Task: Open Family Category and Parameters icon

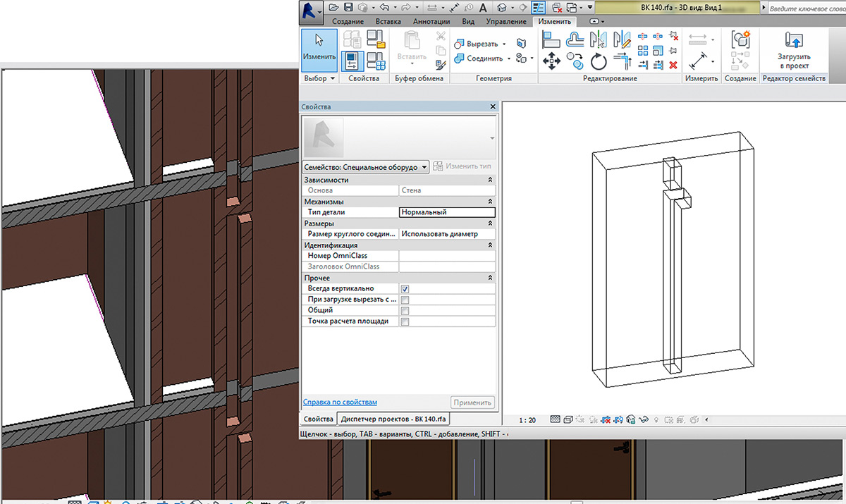Action: 376,40
